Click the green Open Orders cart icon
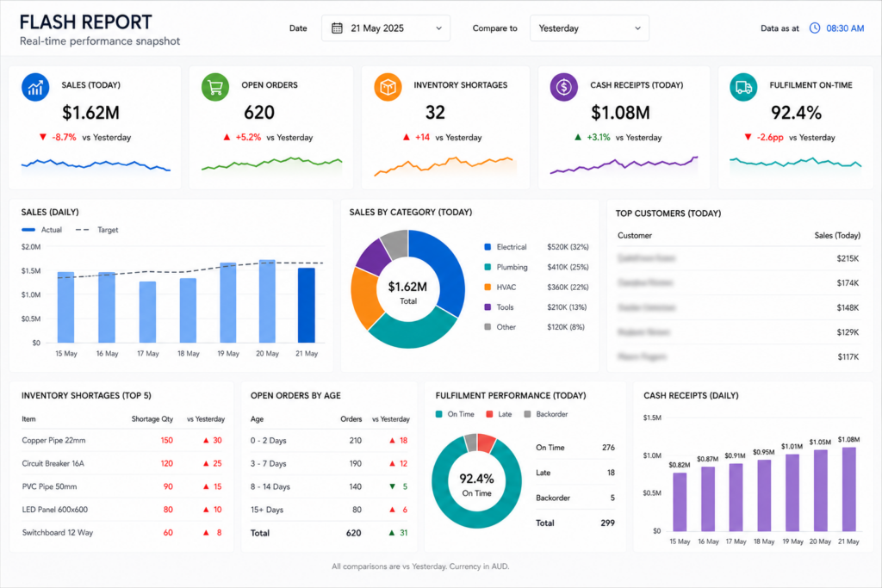The height and width of the screenshot is (588, 882). (x=215, y=88)
